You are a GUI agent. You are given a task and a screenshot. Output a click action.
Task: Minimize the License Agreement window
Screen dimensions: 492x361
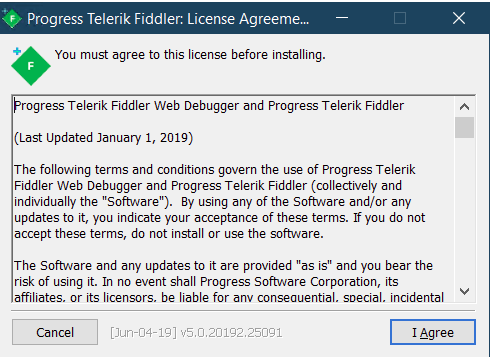pos(342,18)
